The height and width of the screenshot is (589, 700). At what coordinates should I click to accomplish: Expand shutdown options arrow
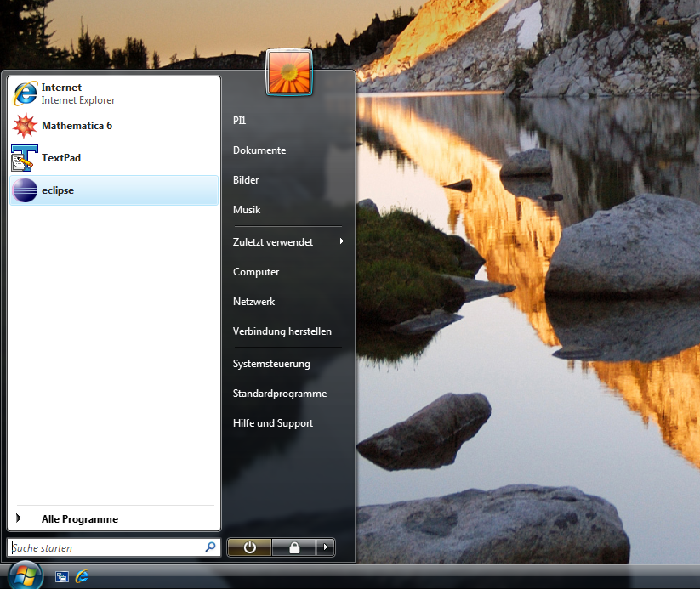click(x=326, y=547)
